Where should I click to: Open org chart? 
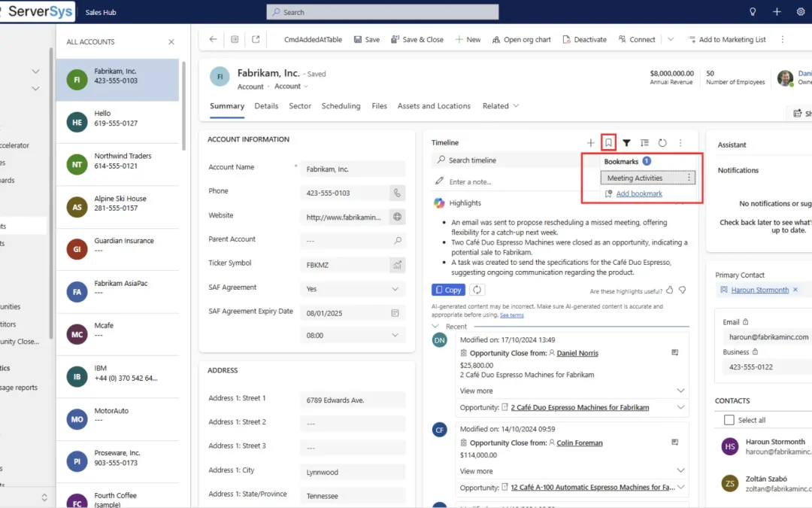point(522,39)
